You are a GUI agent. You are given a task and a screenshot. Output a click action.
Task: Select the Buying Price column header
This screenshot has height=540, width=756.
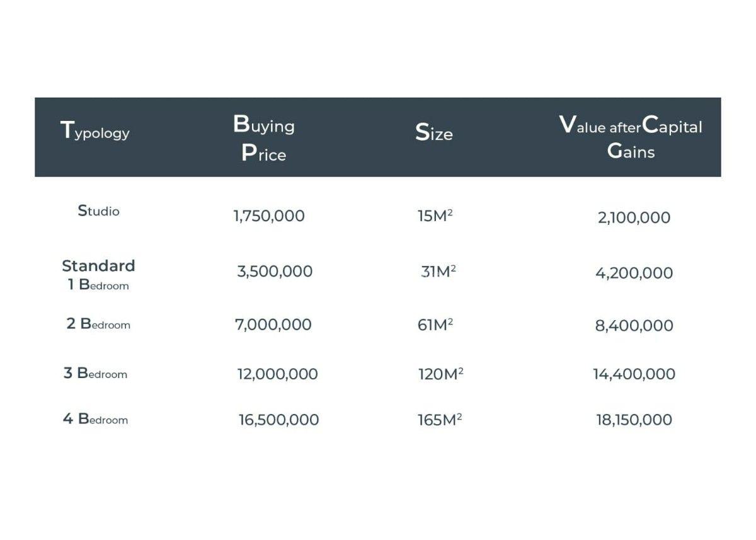(264, 139)
